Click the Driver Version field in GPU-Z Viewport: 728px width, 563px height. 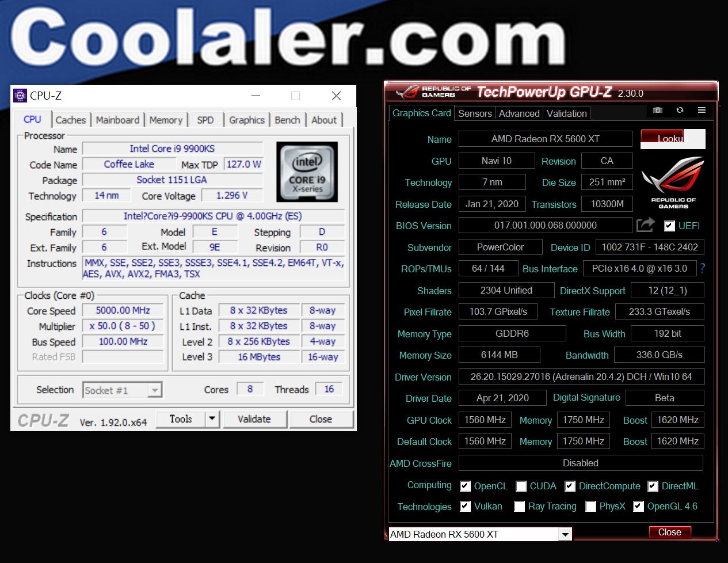(581, 376)
